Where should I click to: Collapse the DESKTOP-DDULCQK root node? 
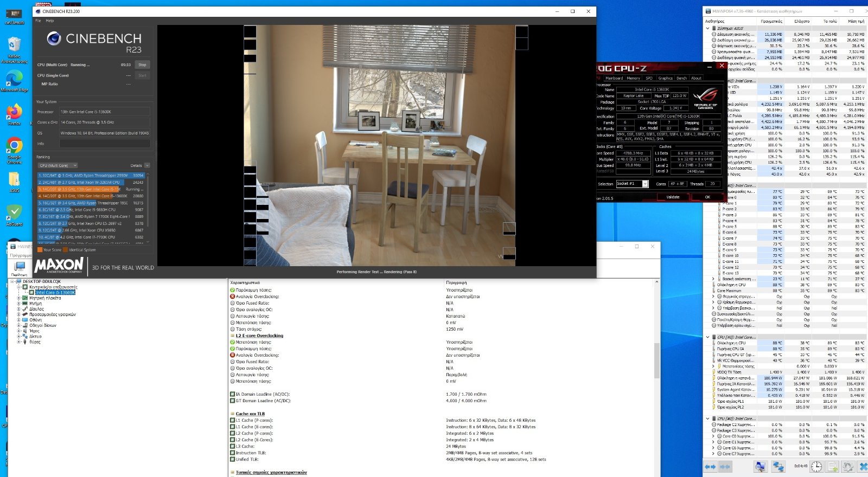12,281
